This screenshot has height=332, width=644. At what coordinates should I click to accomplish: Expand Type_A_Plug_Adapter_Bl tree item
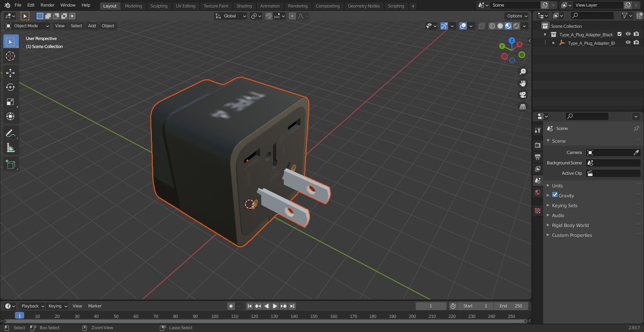553,43
